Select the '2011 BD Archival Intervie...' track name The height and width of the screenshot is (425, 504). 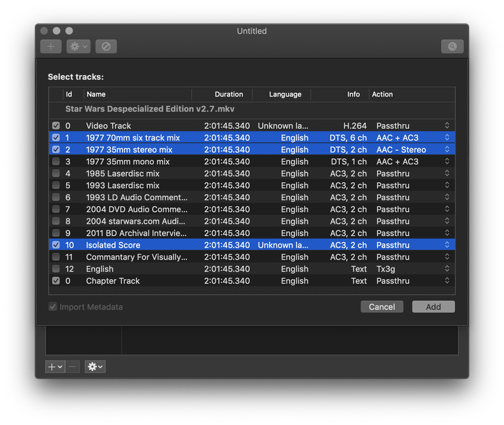coord(136,233)
